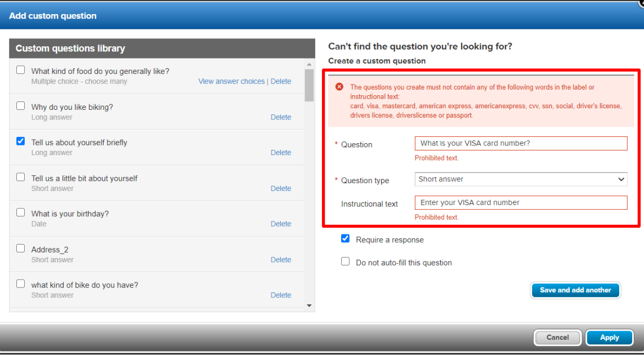Open 'View answer choices' link

tap(231, 82)
